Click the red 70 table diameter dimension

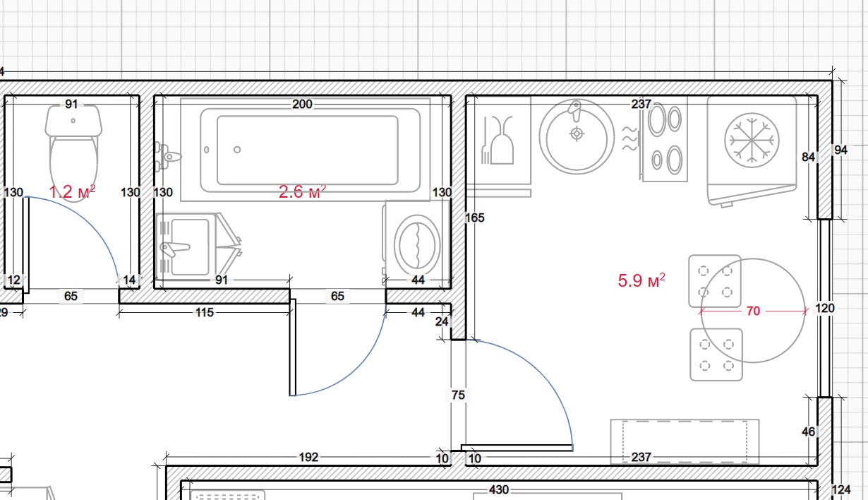click(753, 310)
